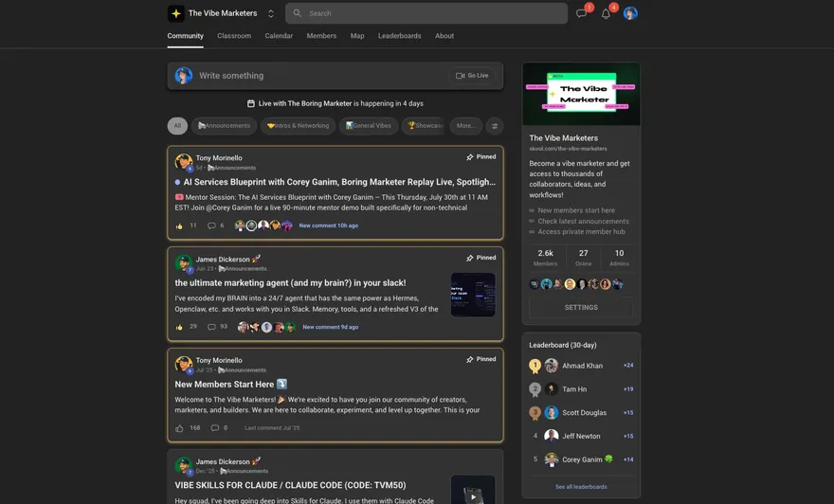
Task: Filter posts by Announcements category
Action: [x=224, y=125]
